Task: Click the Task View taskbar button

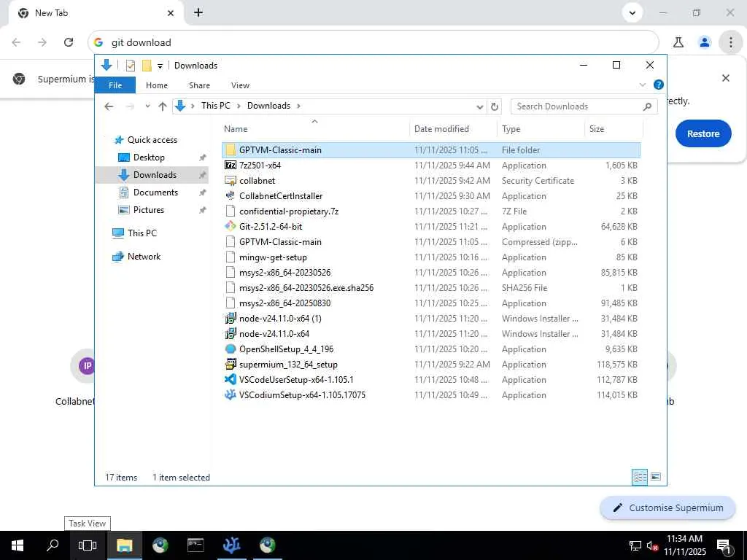Action: [88, 545]
